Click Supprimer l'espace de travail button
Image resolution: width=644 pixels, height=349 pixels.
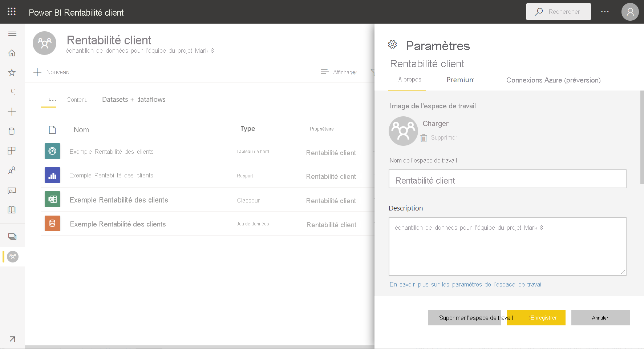coord(464,318)
